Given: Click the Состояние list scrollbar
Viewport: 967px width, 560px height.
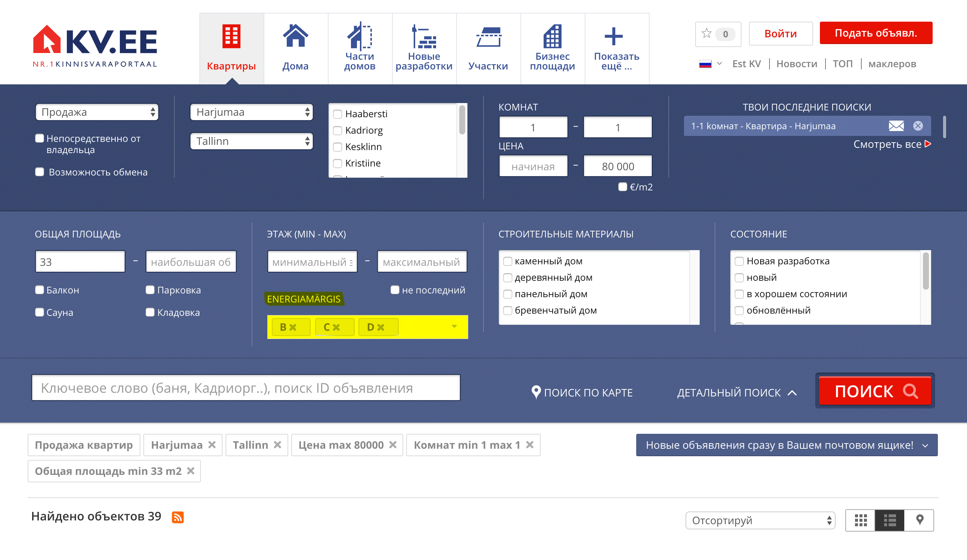Looking at the screenshot, I should coord(926,271).
